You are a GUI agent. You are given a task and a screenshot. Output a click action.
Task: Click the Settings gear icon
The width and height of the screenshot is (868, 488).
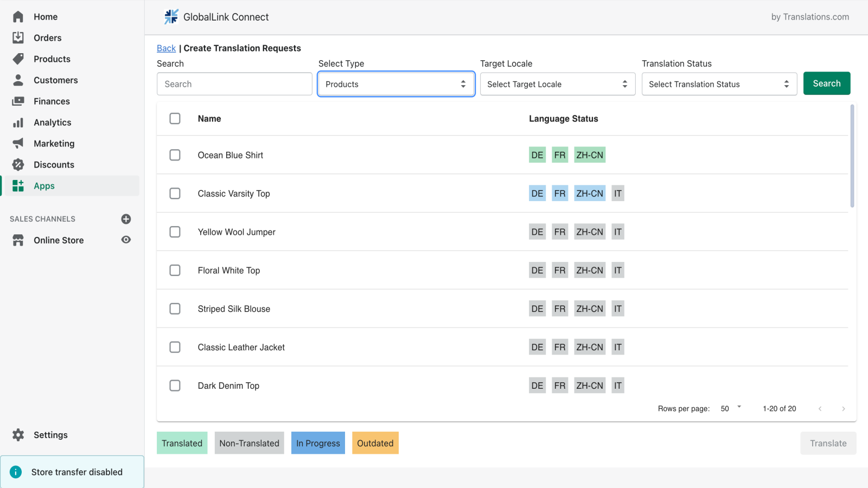18,435
